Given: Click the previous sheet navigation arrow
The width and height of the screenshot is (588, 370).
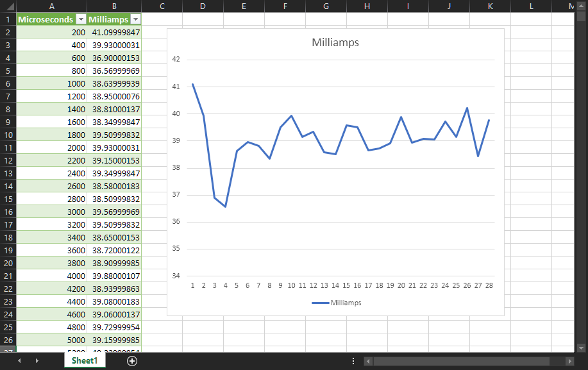Looking at the screenshot, I should (19, 361).
